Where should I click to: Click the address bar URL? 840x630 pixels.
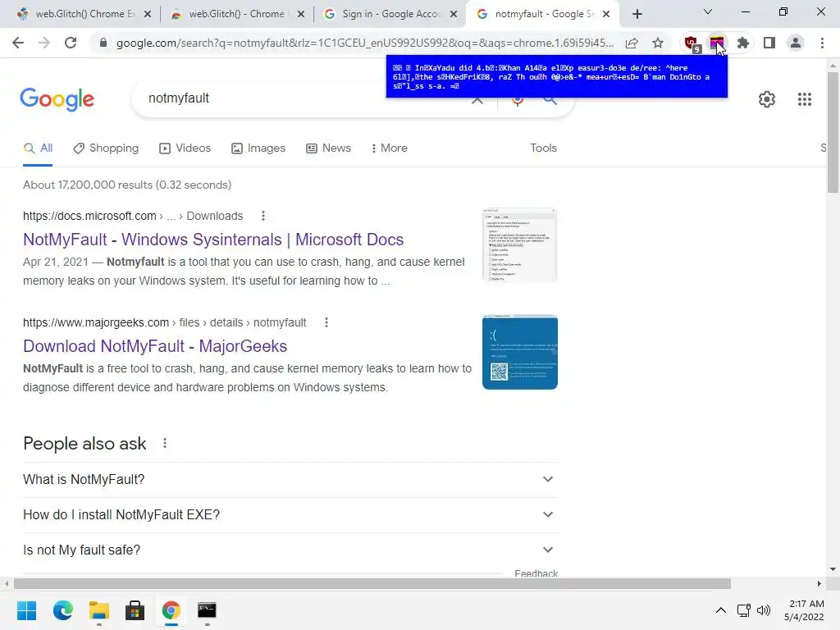click(x=365, y=43)
